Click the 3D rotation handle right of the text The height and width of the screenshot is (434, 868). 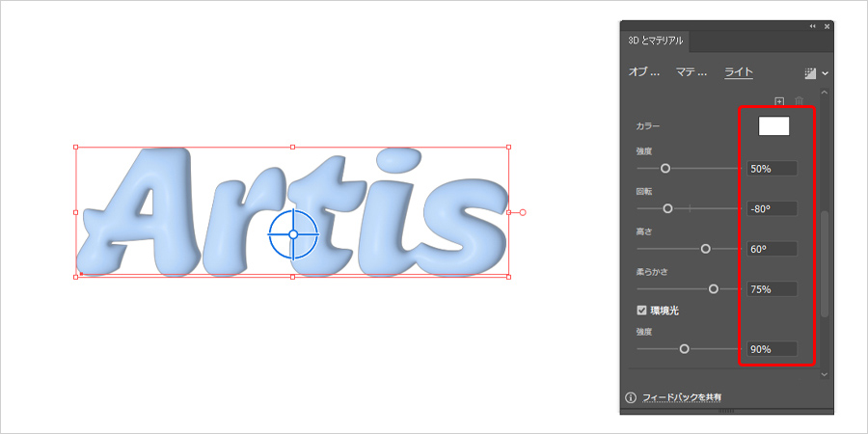coord(523,212)
